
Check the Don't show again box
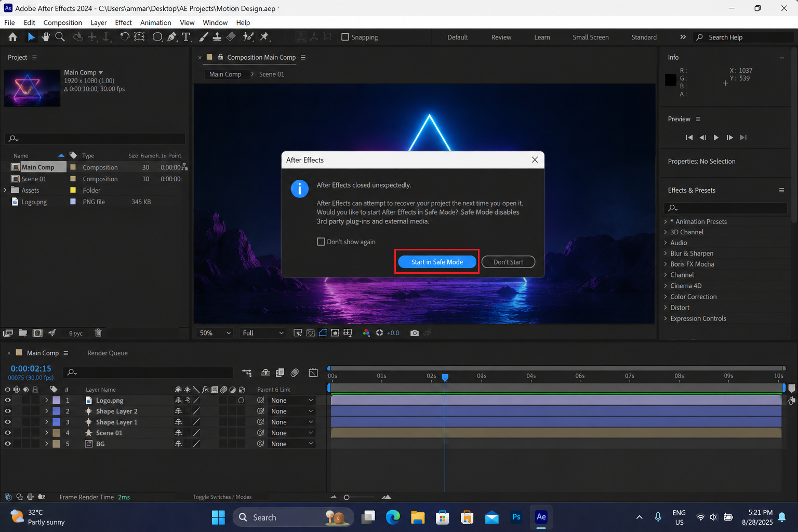coord(321,242)
